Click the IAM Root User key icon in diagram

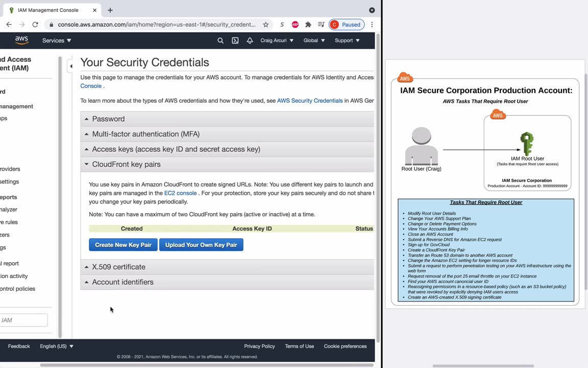(527, 144)
